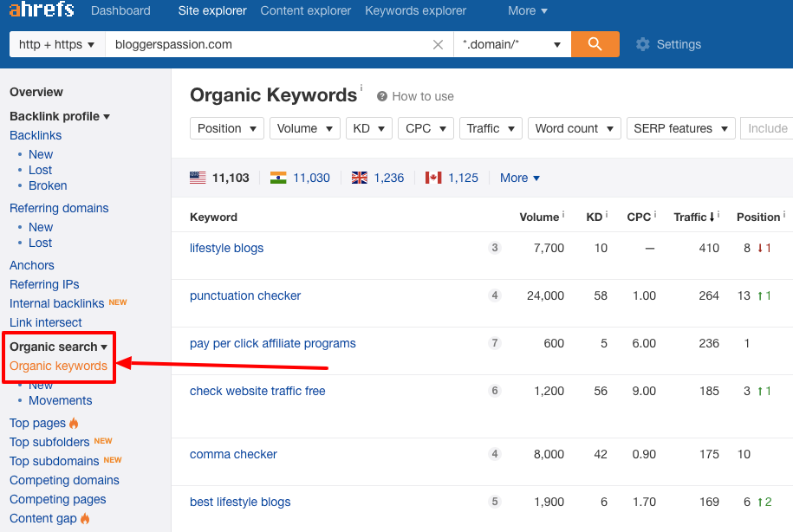793x532 pixels.
Task: Go to Dashboard tab
Action: pyautogui.click(x=120, y=10)
